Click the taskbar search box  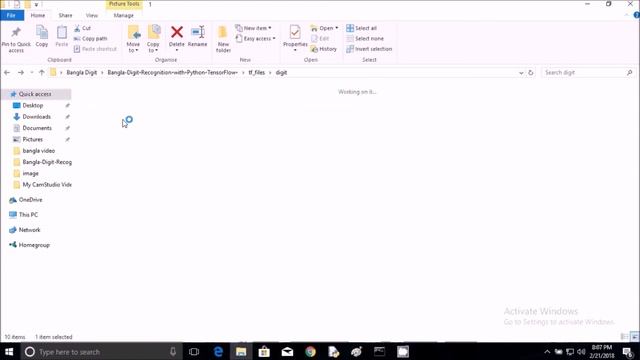pos(100,351)
